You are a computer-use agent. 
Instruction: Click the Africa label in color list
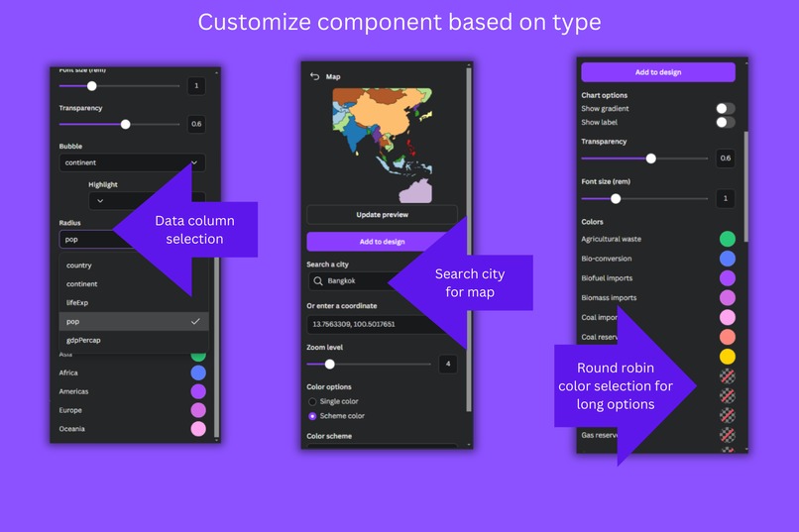[68, 373]
